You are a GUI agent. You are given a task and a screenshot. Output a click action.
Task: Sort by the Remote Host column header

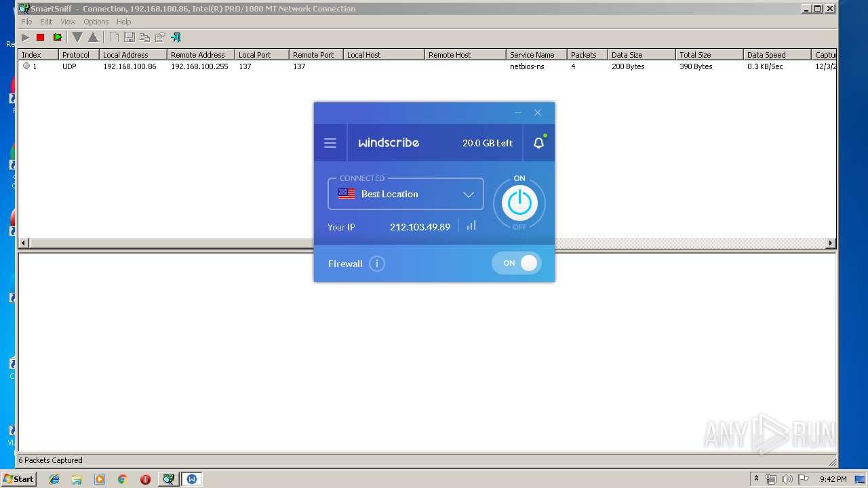pos(465,55)
